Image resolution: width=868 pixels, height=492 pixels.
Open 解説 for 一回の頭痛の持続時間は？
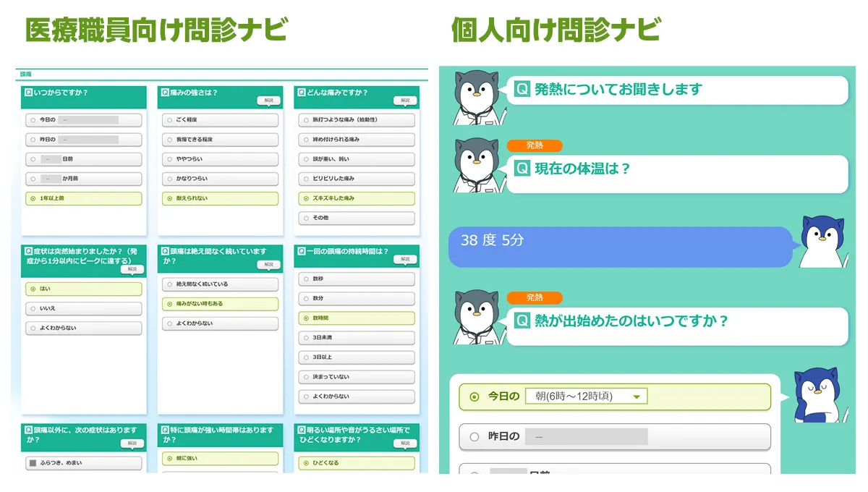tap(405, 259)
